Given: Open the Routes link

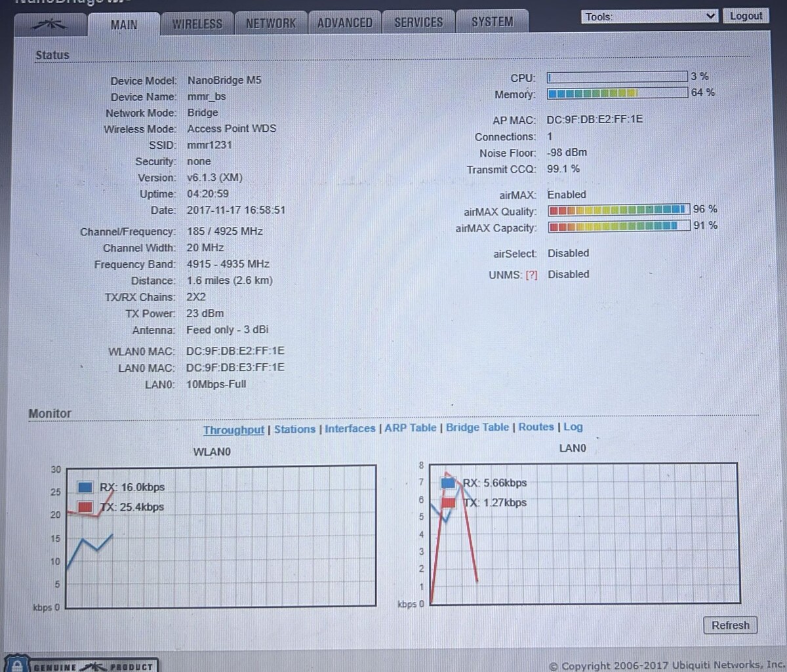Looking at the screenshot, I should (536, 426).
